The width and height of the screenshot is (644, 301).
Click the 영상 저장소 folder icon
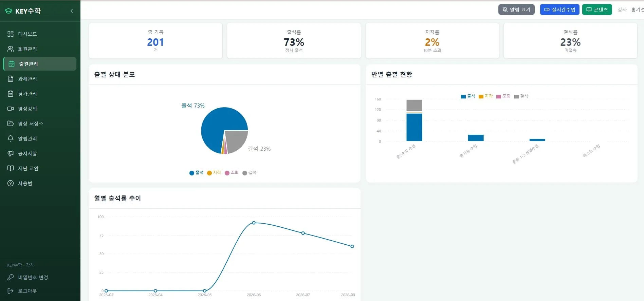coord(11,124)
